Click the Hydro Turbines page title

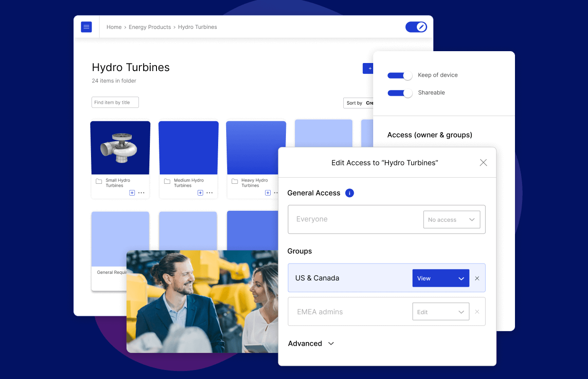[x=131, y=67]
